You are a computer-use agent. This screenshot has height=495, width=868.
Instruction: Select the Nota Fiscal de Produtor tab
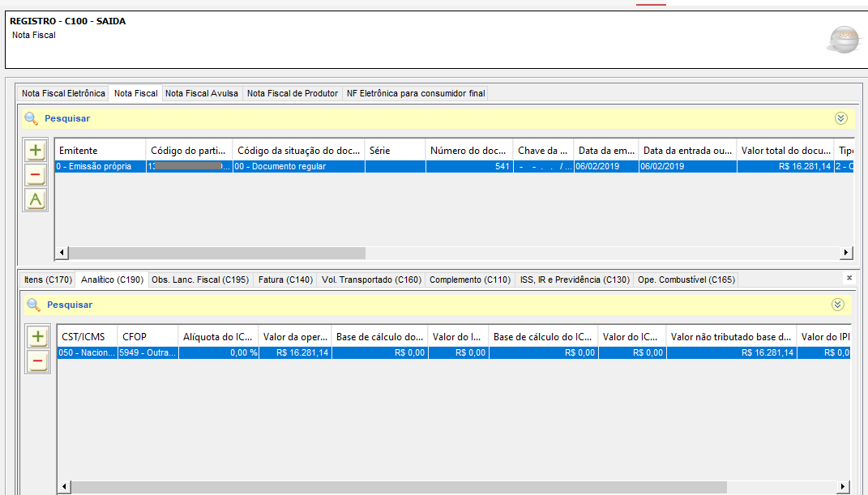[x=292, y=93]
